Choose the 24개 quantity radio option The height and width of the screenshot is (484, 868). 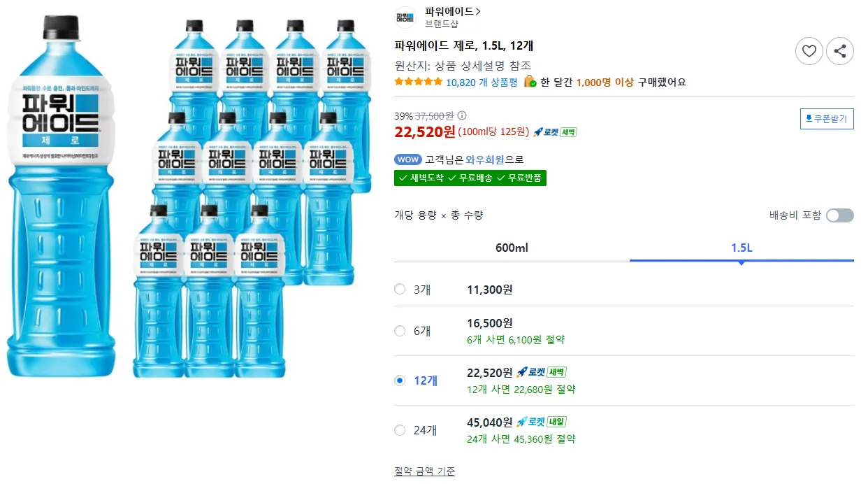pyautogui.click(x=400, y=430)
